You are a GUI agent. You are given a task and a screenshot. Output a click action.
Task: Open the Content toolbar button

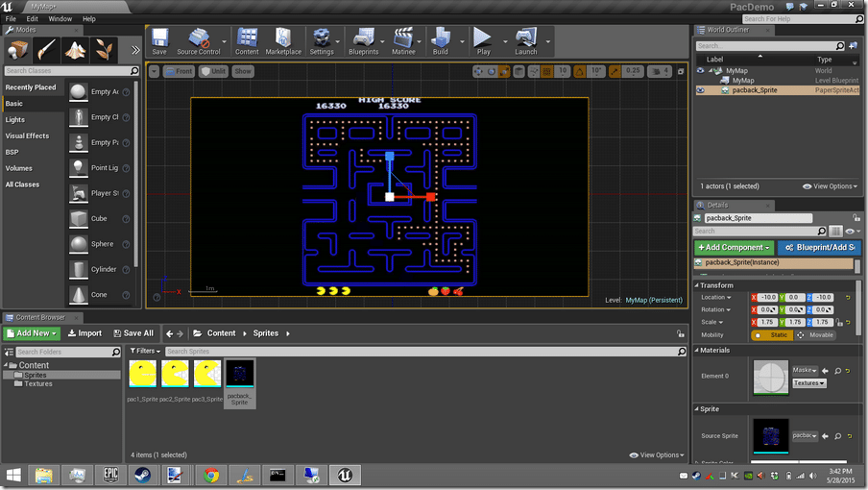247,41
